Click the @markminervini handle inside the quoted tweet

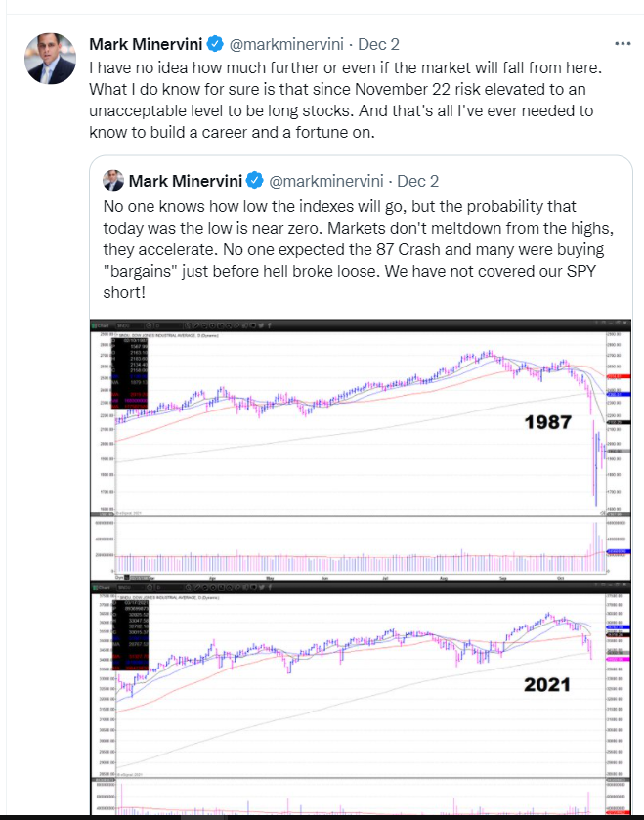point(325,181)
